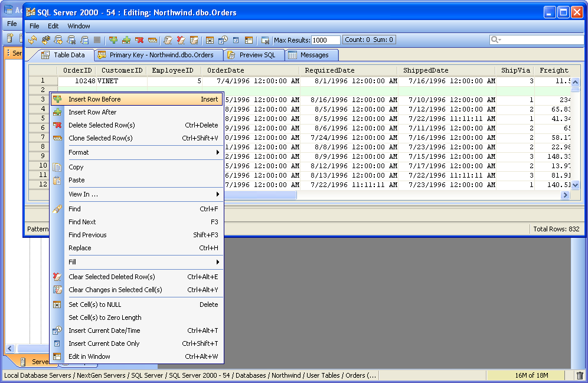Select Clone Selected Row(s) menu entry
Screen dimensions: 588x383
click(x=137, y=138)
